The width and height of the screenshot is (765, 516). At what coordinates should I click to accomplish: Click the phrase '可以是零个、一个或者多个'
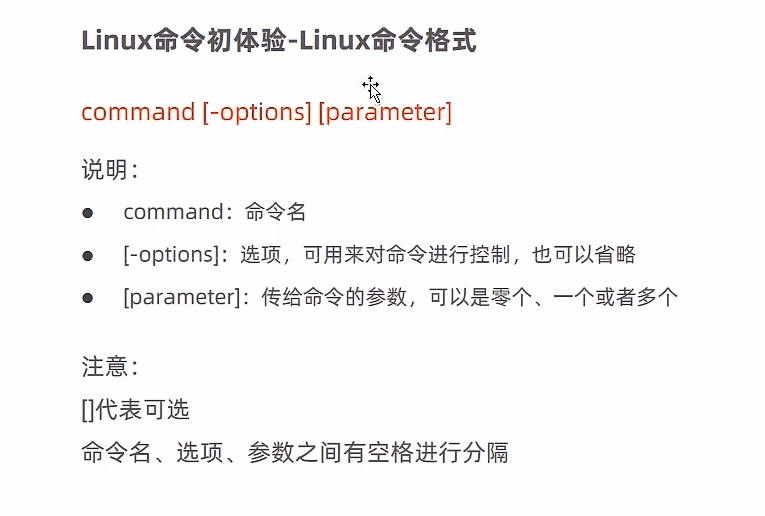click(x=553, y=297)
